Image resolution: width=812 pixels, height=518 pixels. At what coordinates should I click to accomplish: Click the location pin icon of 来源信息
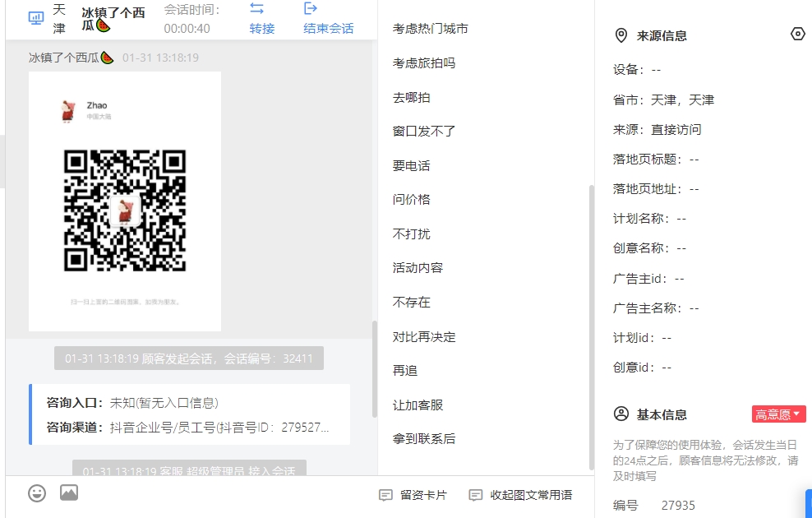(x=621, y=35)
